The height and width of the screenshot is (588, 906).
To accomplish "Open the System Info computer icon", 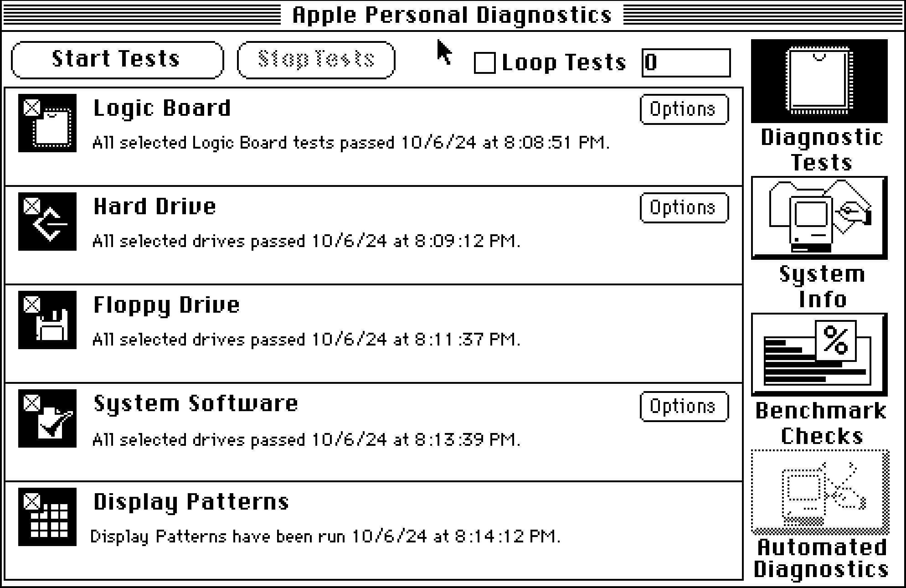I will click(x=819, y=218).
